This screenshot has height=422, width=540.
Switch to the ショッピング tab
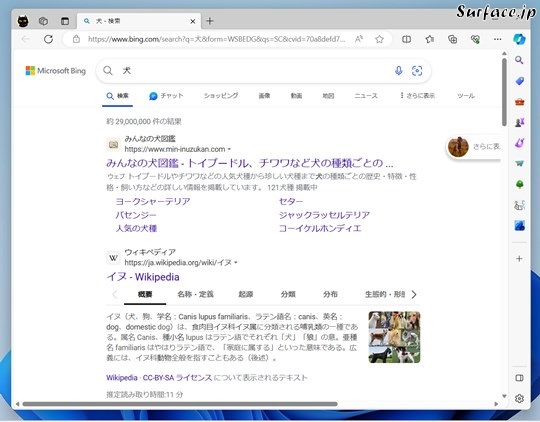point(221,96)
